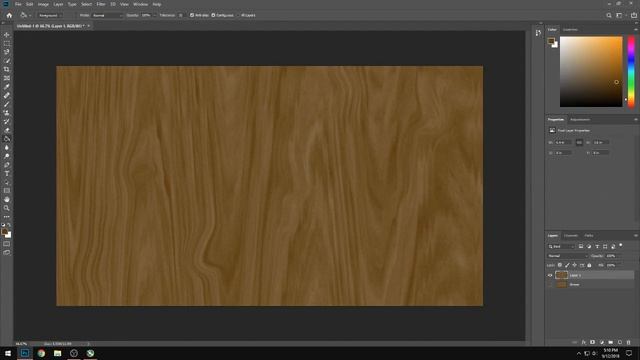Viewport: 640px width, 360px height.
Task: Select the Crop tool
Action: [7, 69]
